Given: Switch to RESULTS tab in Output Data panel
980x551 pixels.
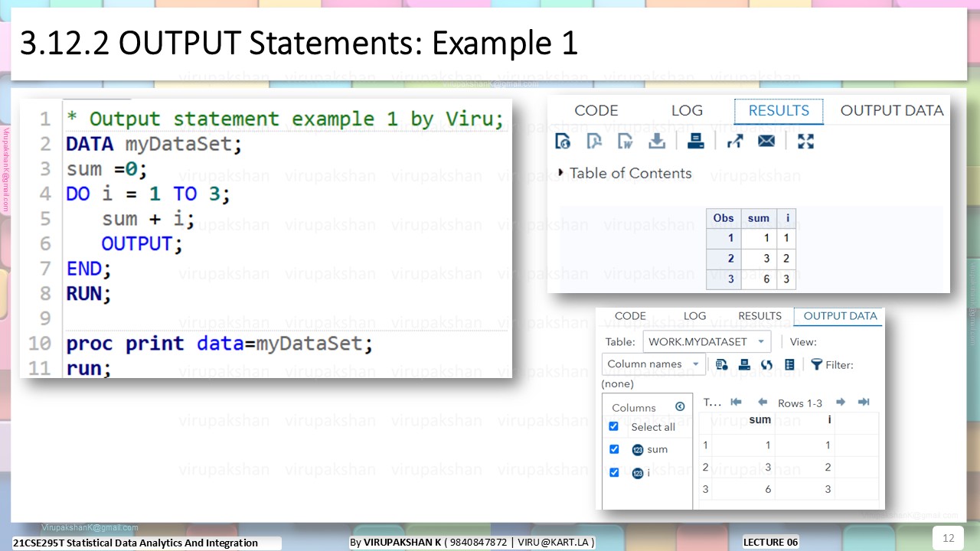Looking at the screenshot, I should pyautogui.click(x=759, y=316).
